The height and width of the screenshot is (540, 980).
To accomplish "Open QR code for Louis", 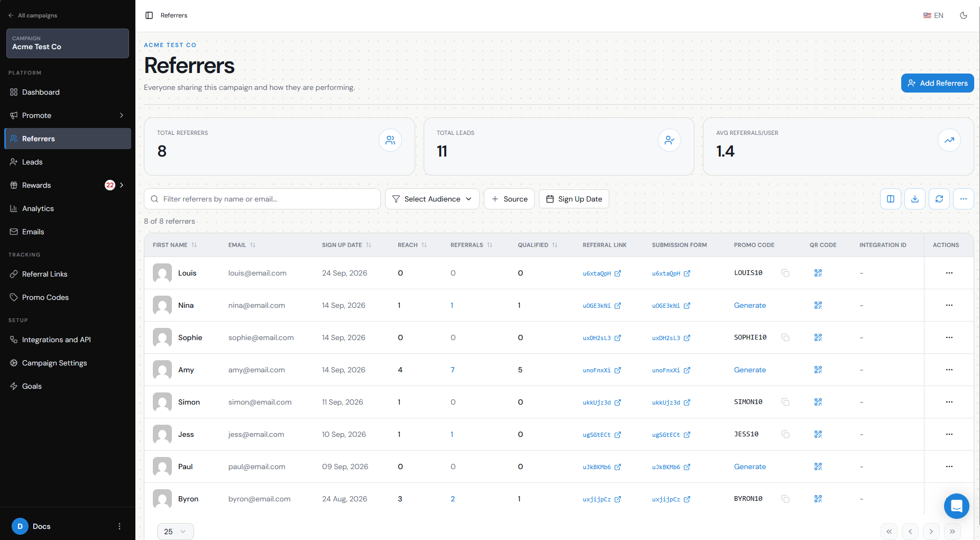I will pyautogui.click(x=818, y=273).
